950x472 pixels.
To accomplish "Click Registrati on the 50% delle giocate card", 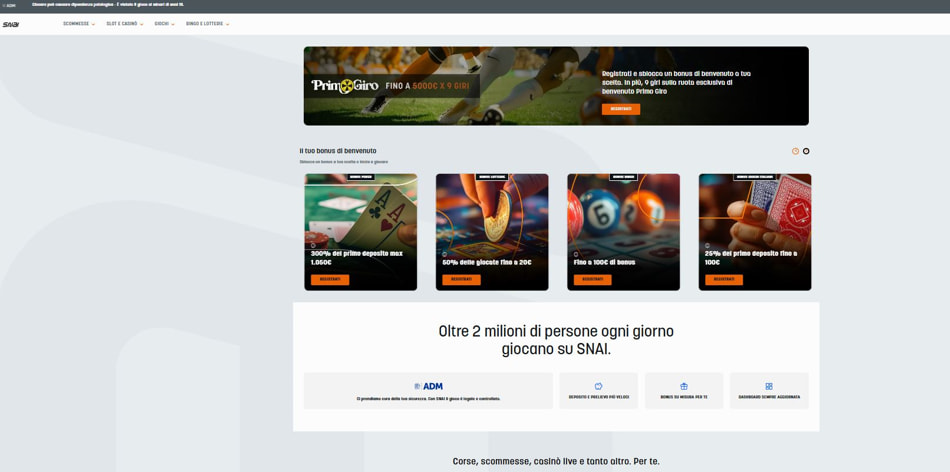I will [461, 279].
